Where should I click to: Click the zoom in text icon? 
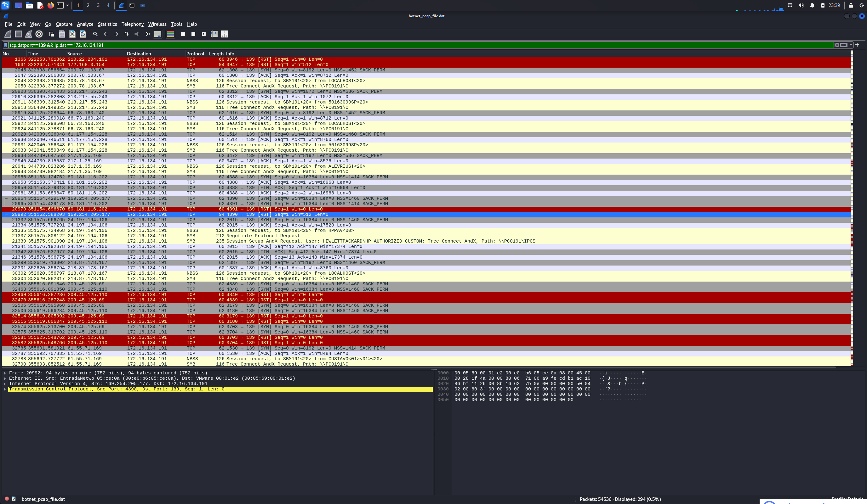(x=183, y=34)
